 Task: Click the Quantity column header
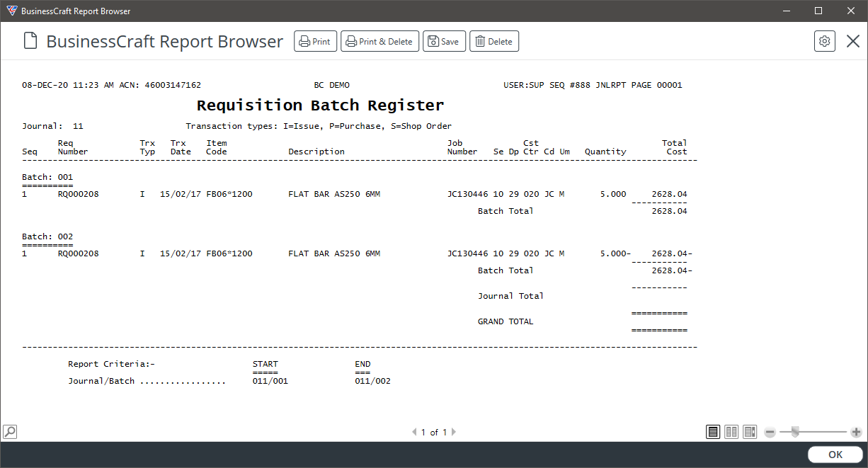[x=605, y=152]
